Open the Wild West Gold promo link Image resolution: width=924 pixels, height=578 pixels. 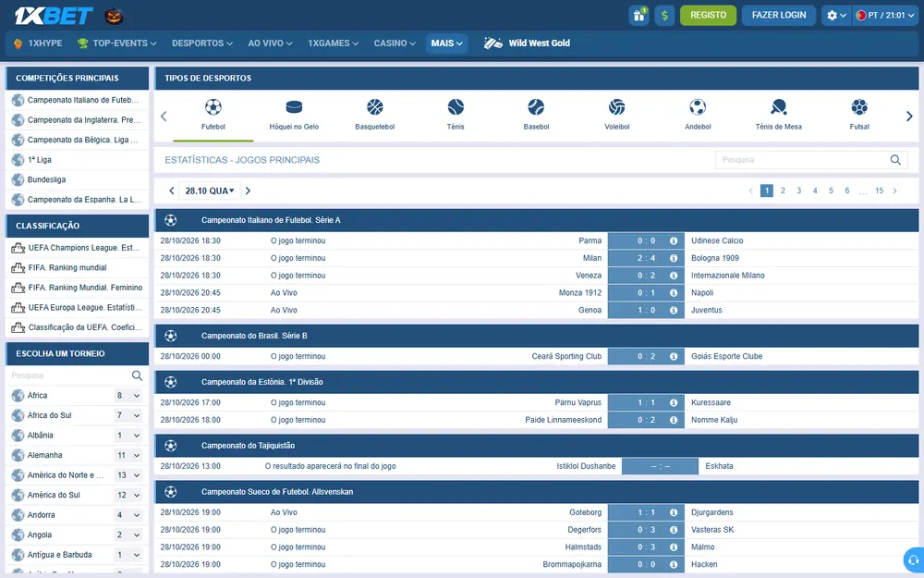click(527, 43)
